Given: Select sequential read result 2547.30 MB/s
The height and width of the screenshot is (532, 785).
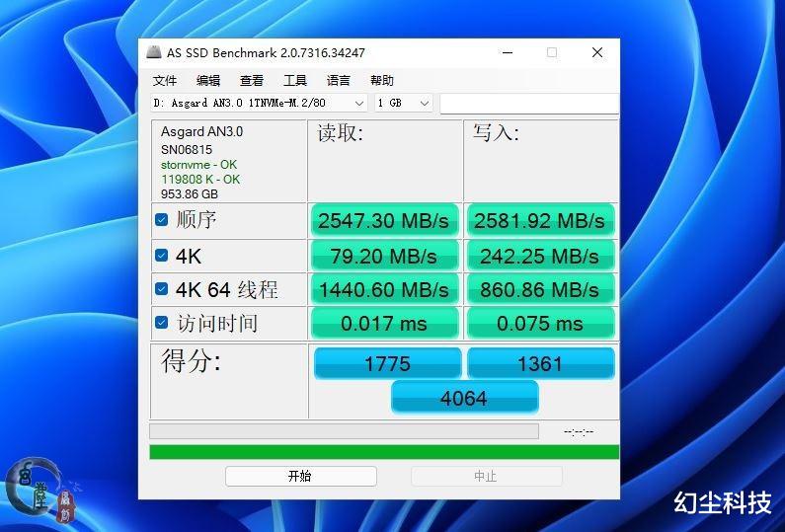Looking at the screenshot, I should [384, 221].
